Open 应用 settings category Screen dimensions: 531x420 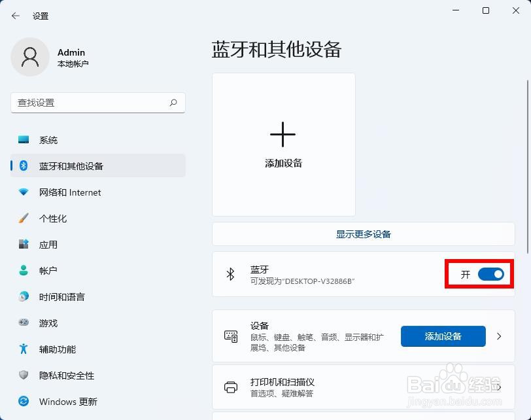98,244
